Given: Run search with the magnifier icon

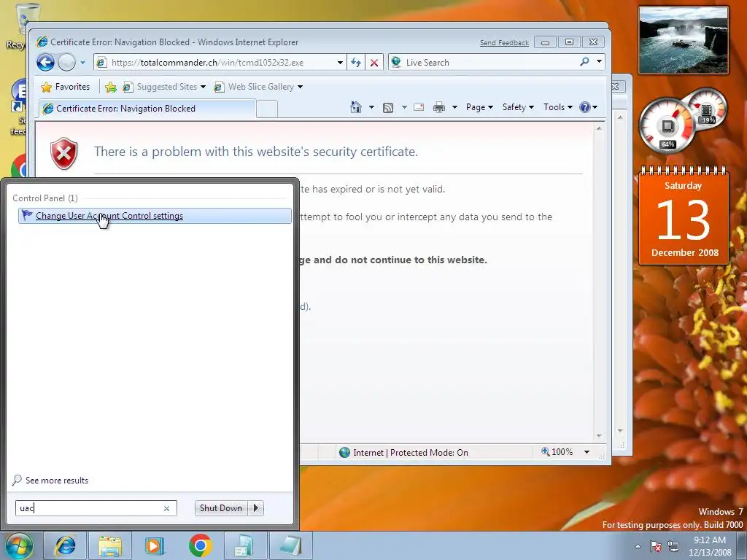Looking at the screenshot, I should click(584, 62).
